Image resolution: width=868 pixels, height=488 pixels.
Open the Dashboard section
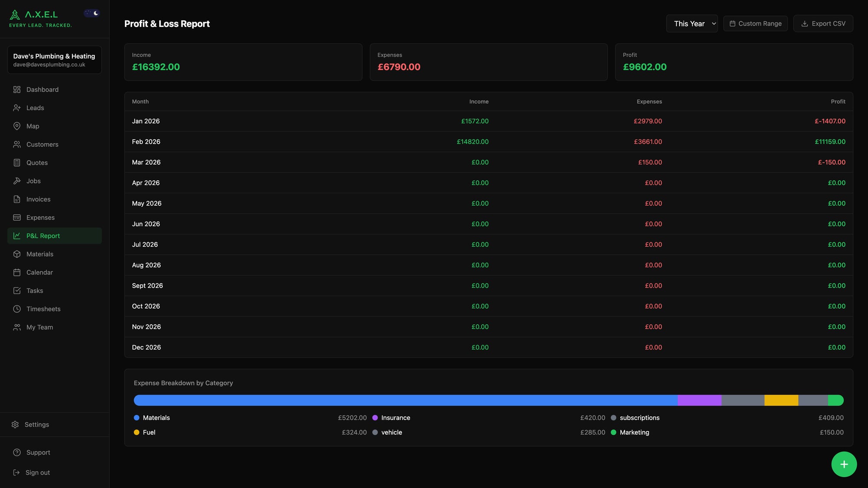pos(42,89)
